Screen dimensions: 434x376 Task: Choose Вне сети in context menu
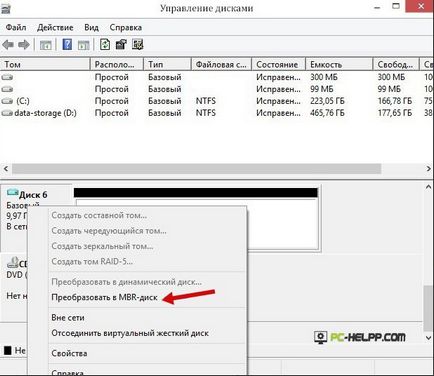coord(68,318)
